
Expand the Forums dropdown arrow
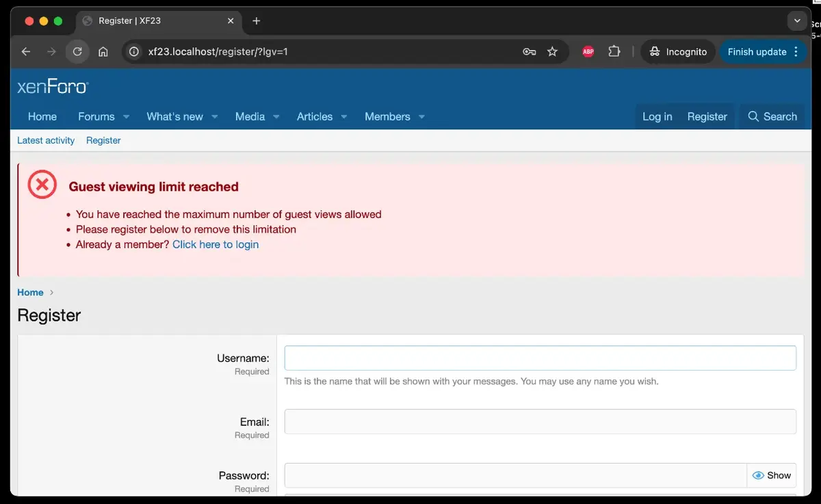(x=126, y=117)
